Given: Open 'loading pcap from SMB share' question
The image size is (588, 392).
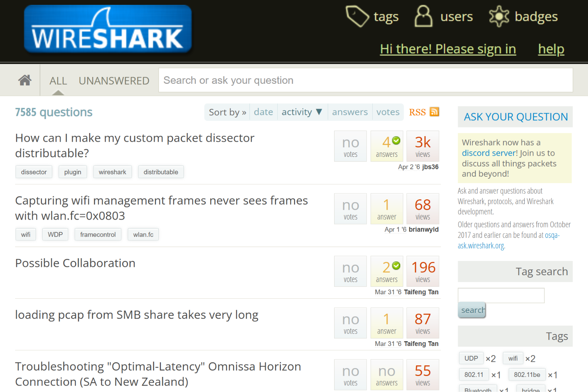Looking at the screenshot, I should tap(137, 315).
